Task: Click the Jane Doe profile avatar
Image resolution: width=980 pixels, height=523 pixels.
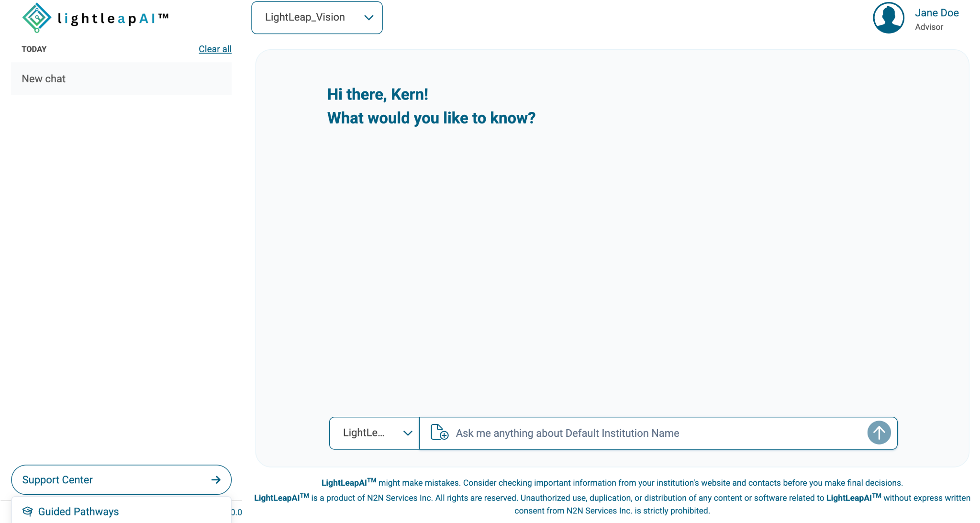Action: click(888, 18)
